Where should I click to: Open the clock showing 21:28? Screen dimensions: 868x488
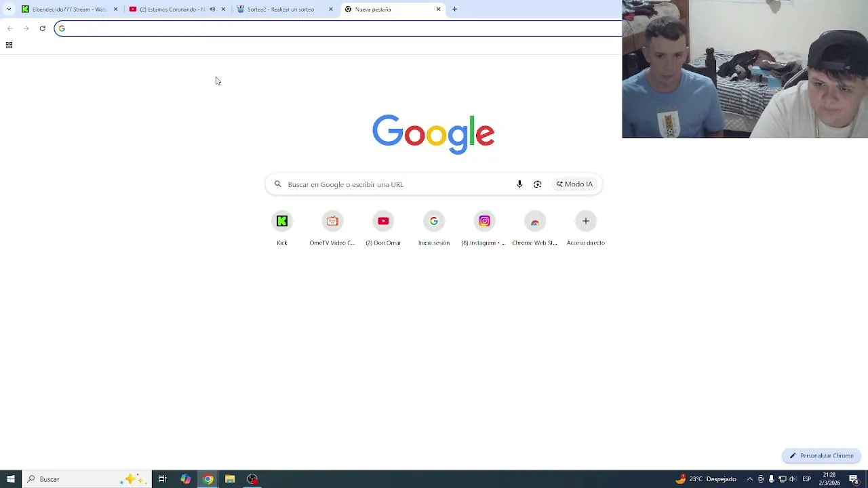[829, 479]
